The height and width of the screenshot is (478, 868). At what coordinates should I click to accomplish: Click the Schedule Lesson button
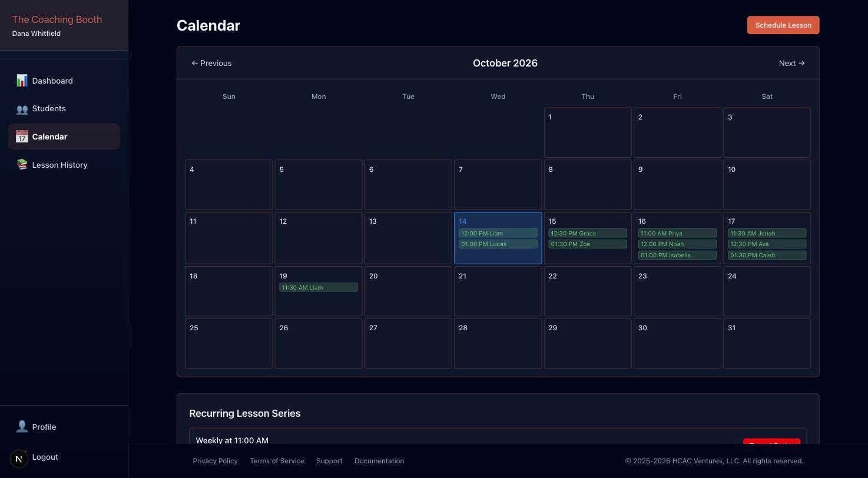tap(783, 25)
